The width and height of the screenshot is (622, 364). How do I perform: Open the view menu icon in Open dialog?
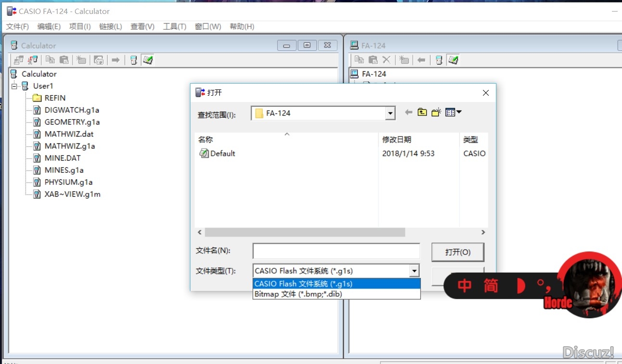[x=453, y=112]
